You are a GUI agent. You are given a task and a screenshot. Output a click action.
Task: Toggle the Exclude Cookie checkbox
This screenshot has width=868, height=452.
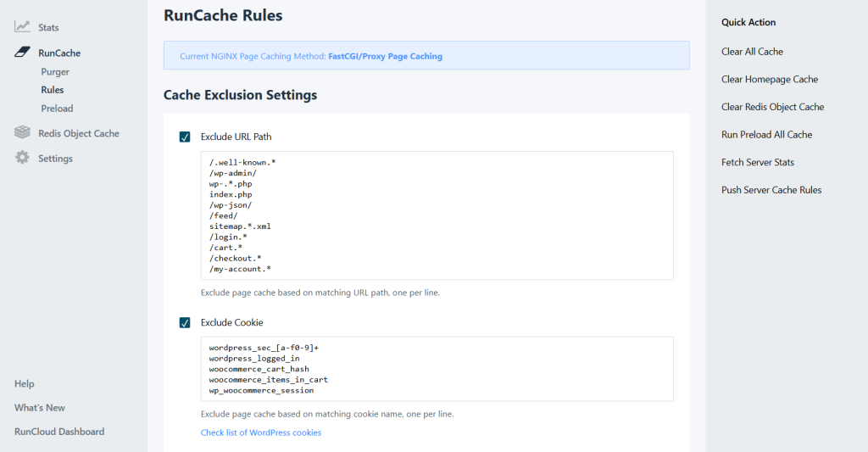(x=185, y=322)
